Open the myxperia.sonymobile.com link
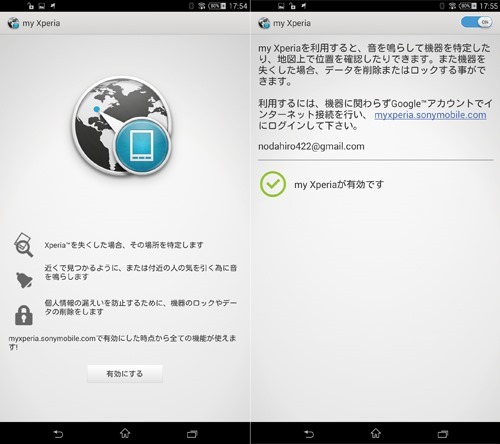Screen dimensions: 500x444 pyautogui.click(x=430, y=115)
